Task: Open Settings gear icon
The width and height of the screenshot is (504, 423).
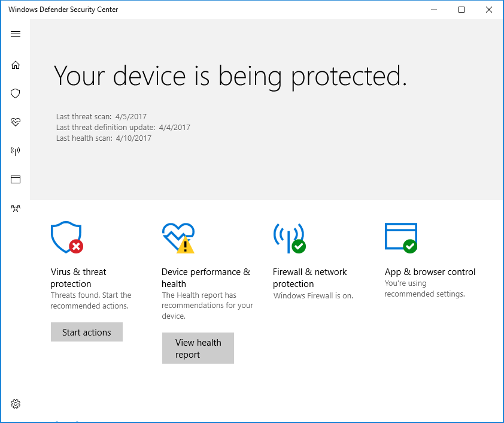Action: point(16,404)
